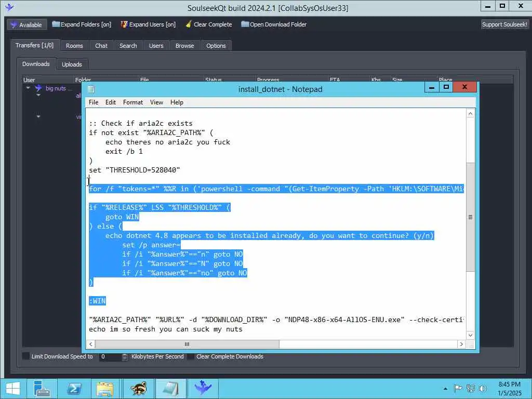This screenshot has height=399, width=532.
Task: Click the ":WIN" label line
Action: click(97, 301)
